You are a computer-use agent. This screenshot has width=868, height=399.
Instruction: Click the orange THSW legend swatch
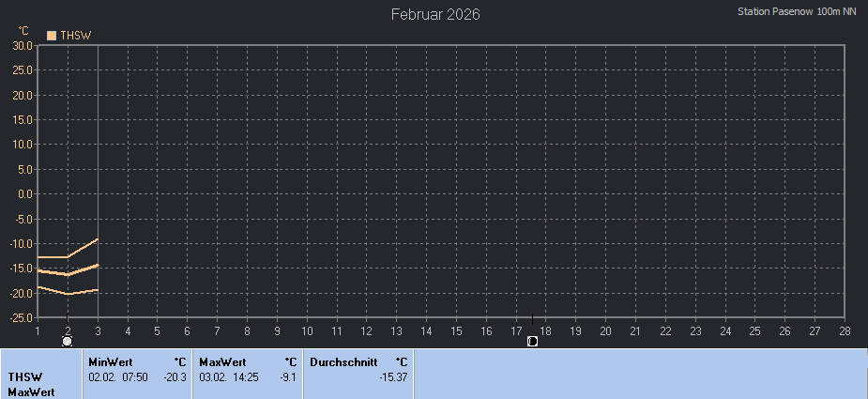click(52, 36)
